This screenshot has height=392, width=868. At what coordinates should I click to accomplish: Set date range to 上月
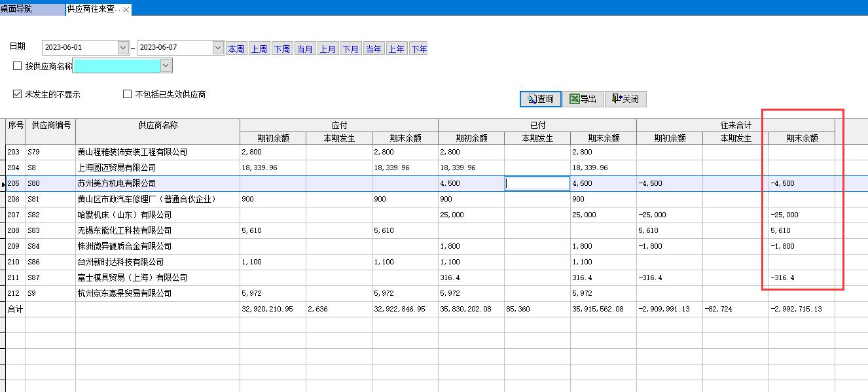(327, 49)
